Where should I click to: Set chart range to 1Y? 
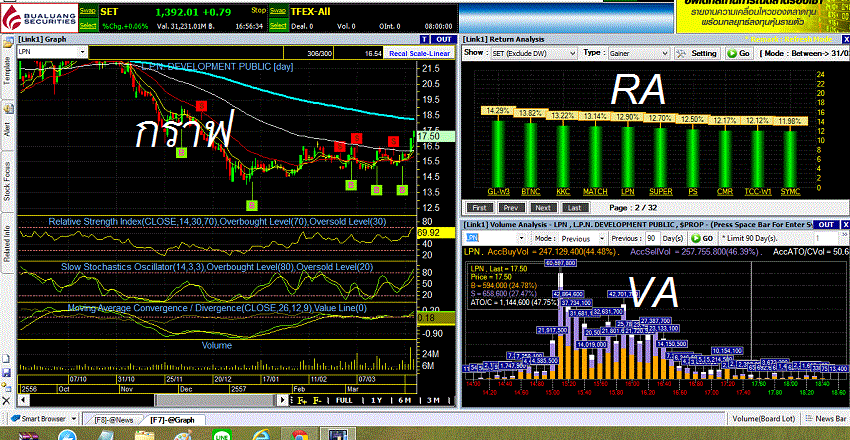click(x=376, y=400)
